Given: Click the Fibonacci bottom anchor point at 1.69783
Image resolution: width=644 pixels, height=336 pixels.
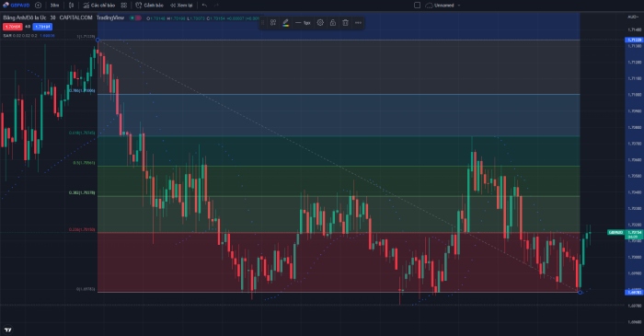Looking at the screenshot, I should click(580, 293).
